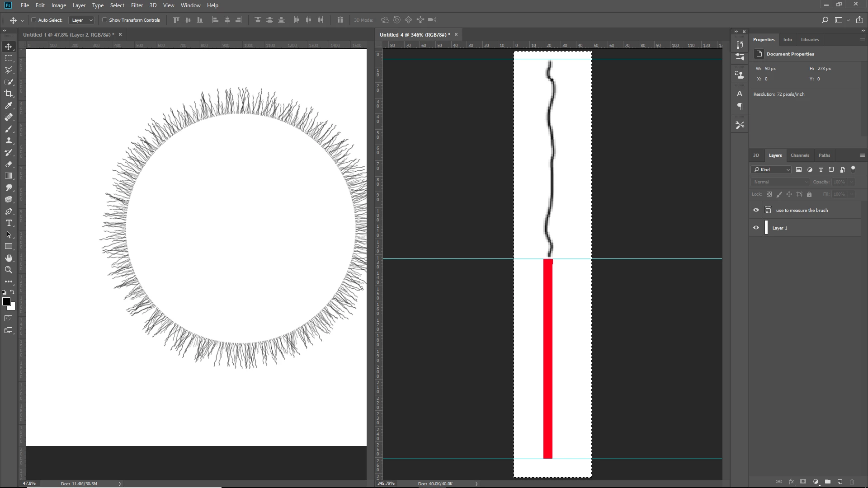The image size is (868, 488).
Task: Select the Crop tool
Action: click(x=9, y=94)
